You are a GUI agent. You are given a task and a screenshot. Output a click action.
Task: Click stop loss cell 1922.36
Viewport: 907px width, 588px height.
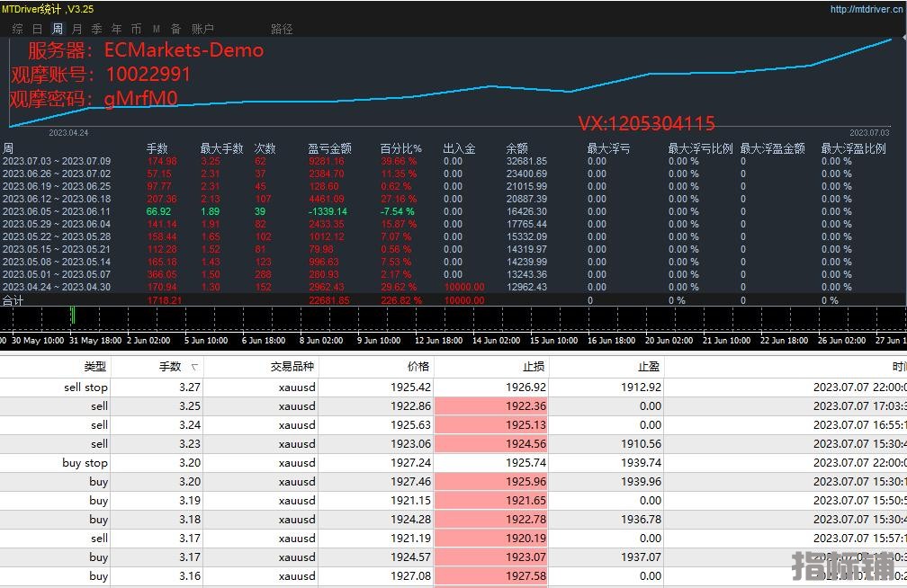491,406
